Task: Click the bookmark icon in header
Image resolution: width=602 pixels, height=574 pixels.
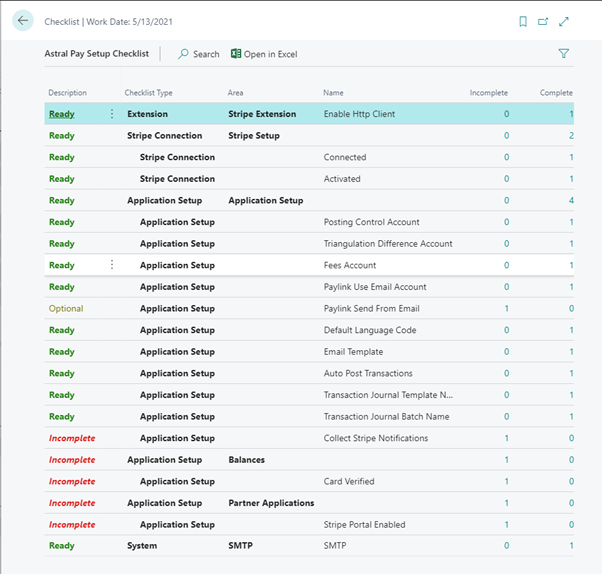Action: click(x=522, y=21)
